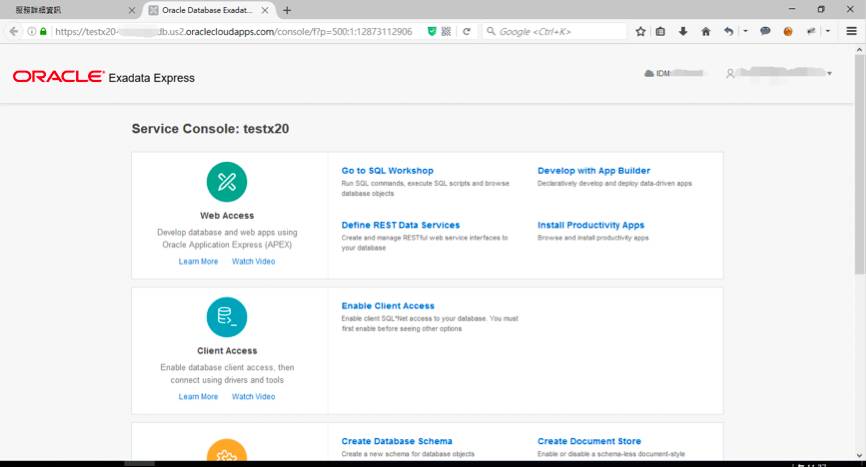Click the site info icon in address bar
866x467 pixels.
click(31, 31)
